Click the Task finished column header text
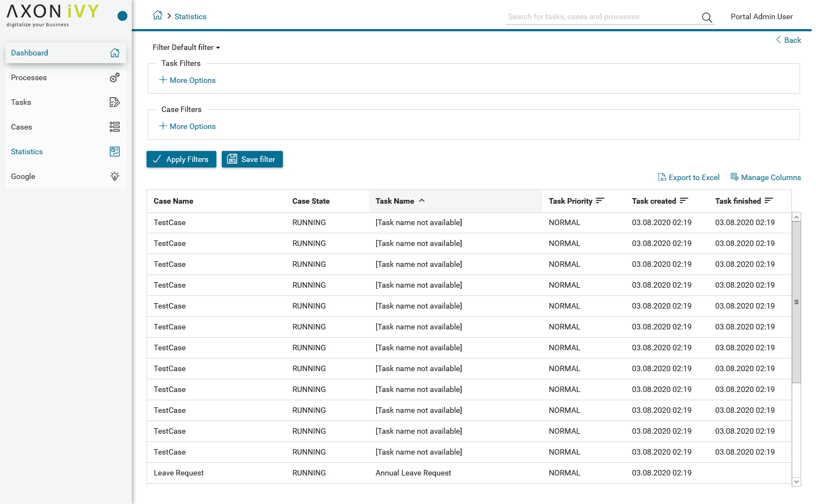Image resolution: width=816 pixels, height=504 pixels. pyautogui.click(x=738, y=201)
